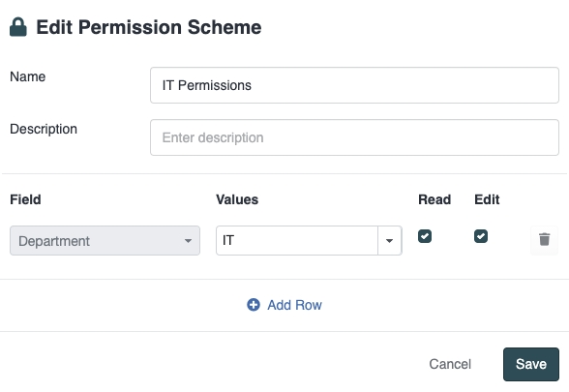Click the caret inside the Department selector
Viewport: 569px width, 392px height.
click(188, 241)
